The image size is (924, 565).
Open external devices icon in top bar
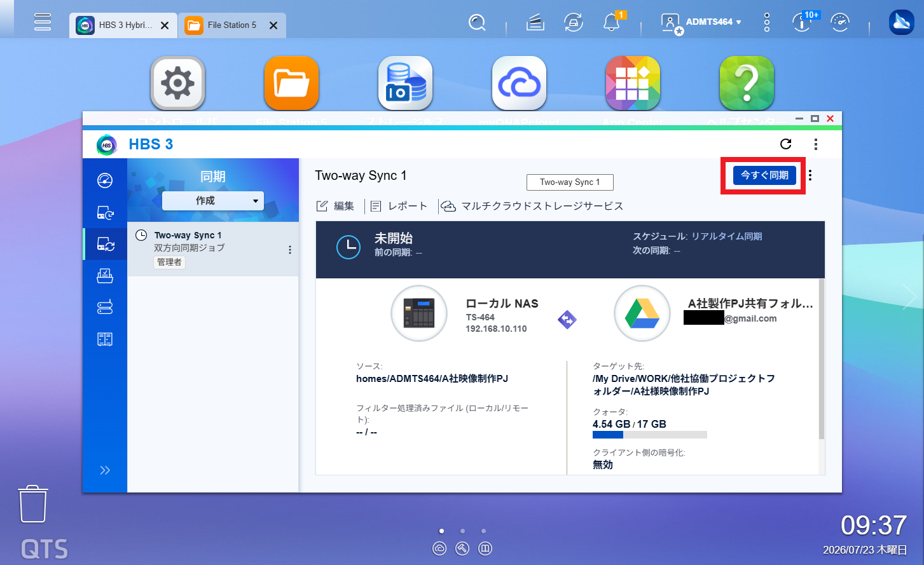point(574,23)
